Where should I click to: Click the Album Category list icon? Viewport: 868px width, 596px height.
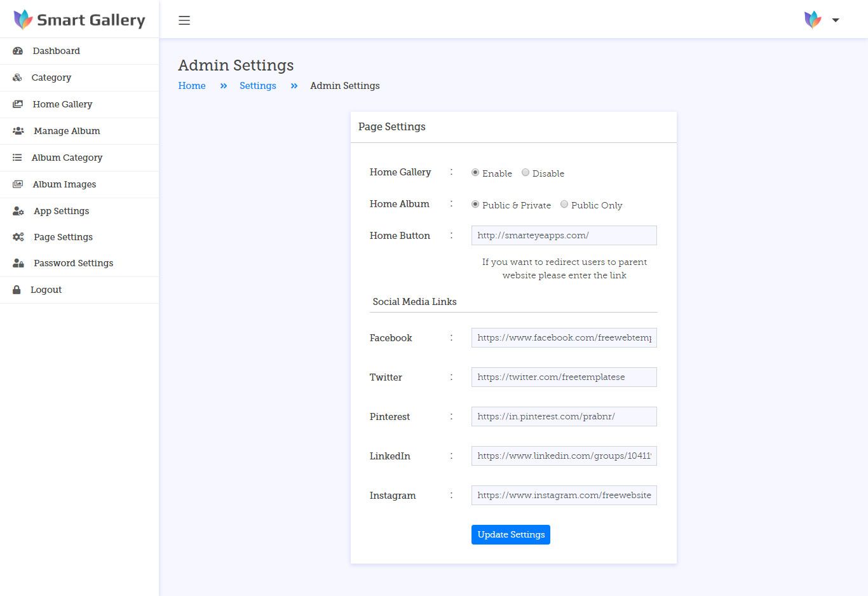tap(17, 158)
